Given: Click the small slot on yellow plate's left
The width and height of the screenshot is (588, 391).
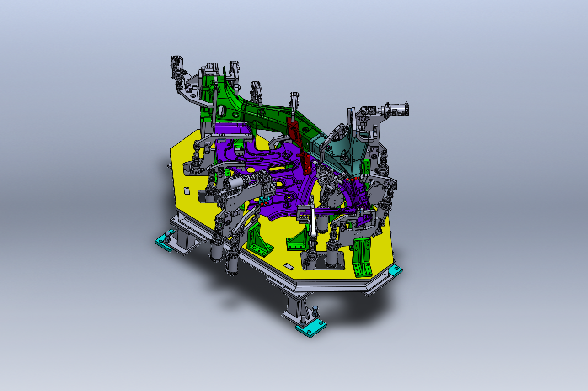Looking at the screenshot, I should pyautogui.click(x=186, y=190).
